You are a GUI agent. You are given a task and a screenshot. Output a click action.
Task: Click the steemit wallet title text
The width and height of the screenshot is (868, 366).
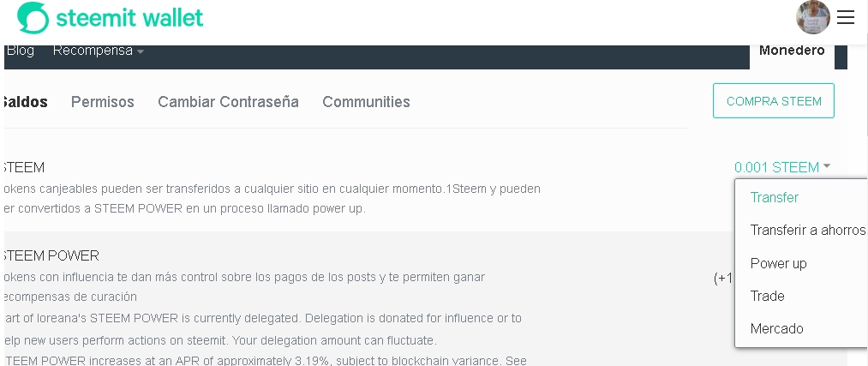point(129,18)
